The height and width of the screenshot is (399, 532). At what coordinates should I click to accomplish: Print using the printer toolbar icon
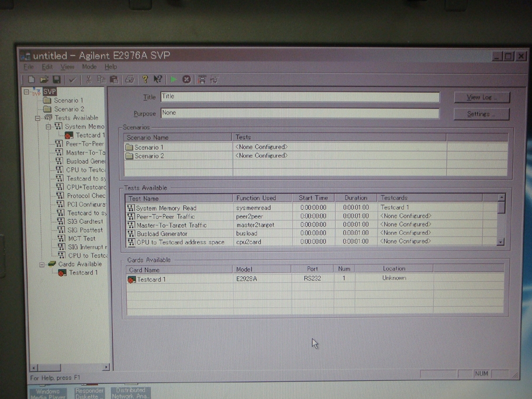(x=129, y=79)
